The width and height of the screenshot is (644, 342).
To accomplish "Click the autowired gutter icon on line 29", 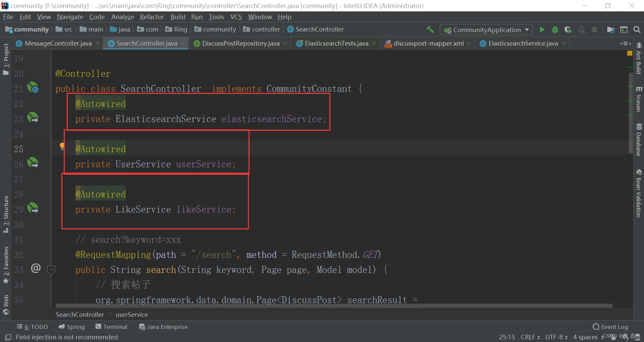I will (x=33, y=208).
